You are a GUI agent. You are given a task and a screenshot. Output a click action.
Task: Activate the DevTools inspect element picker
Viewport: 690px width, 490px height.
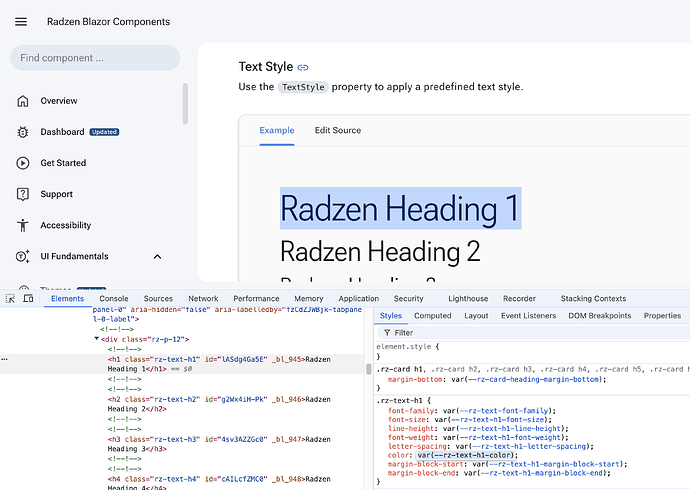tap(10, 298)
